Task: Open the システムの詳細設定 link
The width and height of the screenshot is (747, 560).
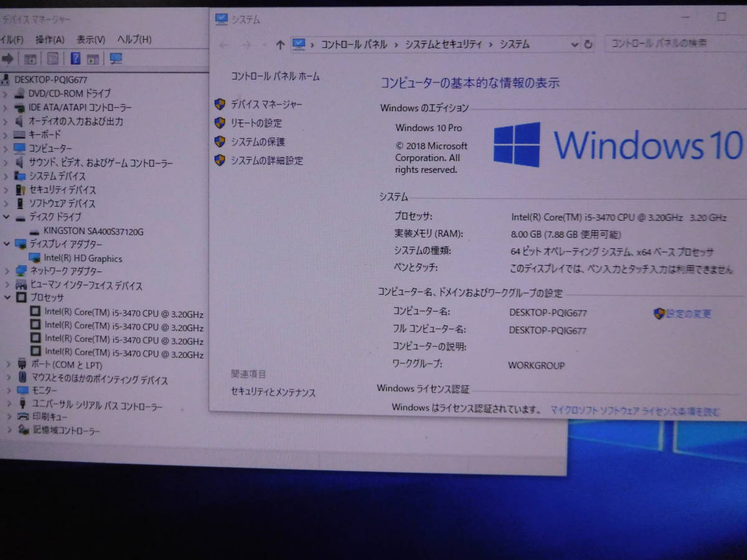Action: pos(267,161)
